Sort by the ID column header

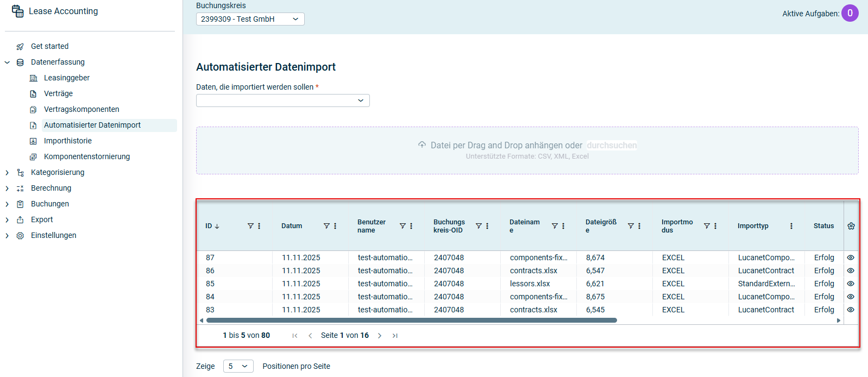(212, 226)
